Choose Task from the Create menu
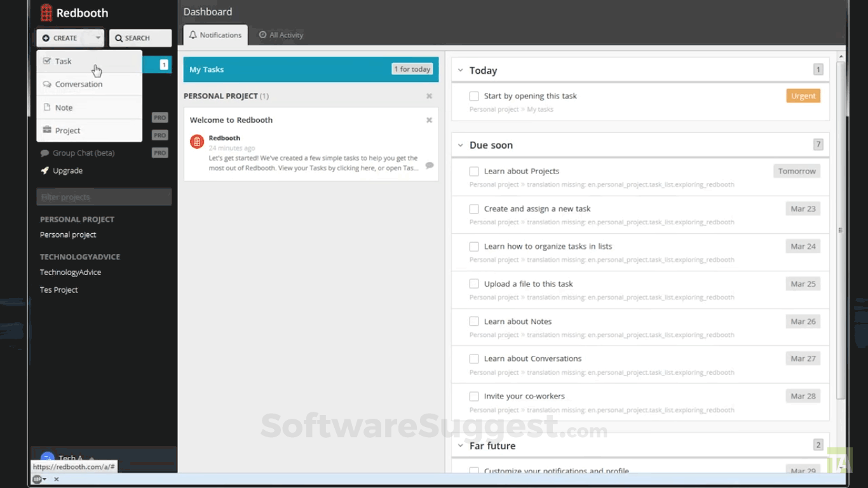The image size is (868, 488). (x=89, y=62)
